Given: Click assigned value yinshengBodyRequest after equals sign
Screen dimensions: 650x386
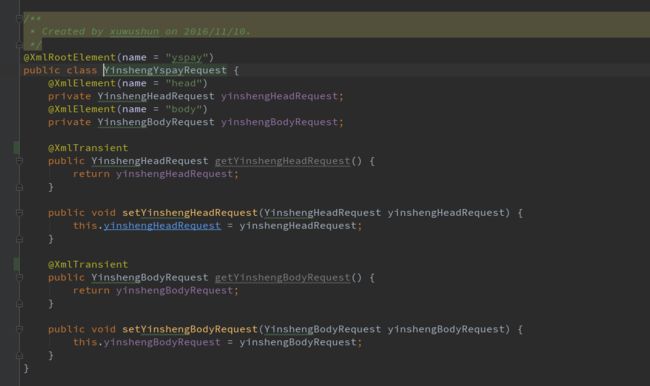Looking at the screenshot, I should pos(298,342).
